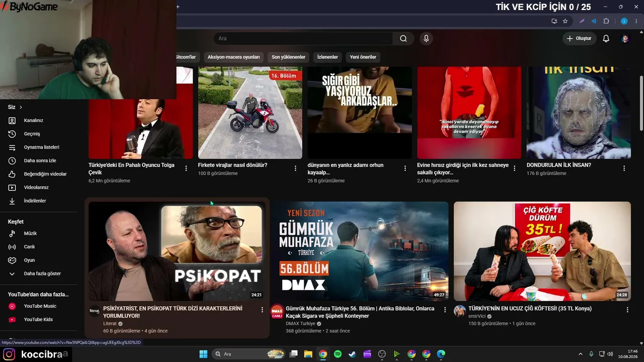Screen dimensions: 644x362
Task: Play the Gümrük Muhafaza 56.Bölüm thumbnail
Action: [x=360, y=251]
